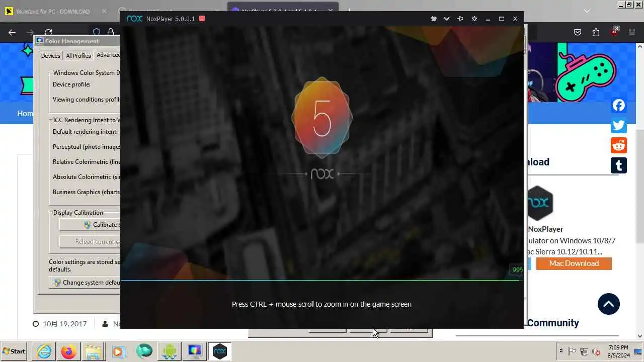Go back in Firefox

12,32
